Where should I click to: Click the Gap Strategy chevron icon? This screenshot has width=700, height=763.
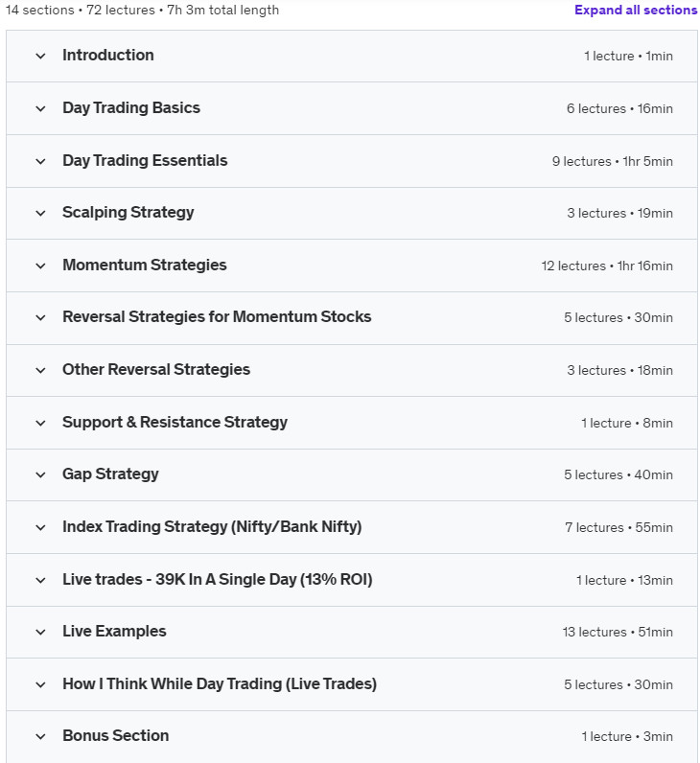tap(41, 474)
